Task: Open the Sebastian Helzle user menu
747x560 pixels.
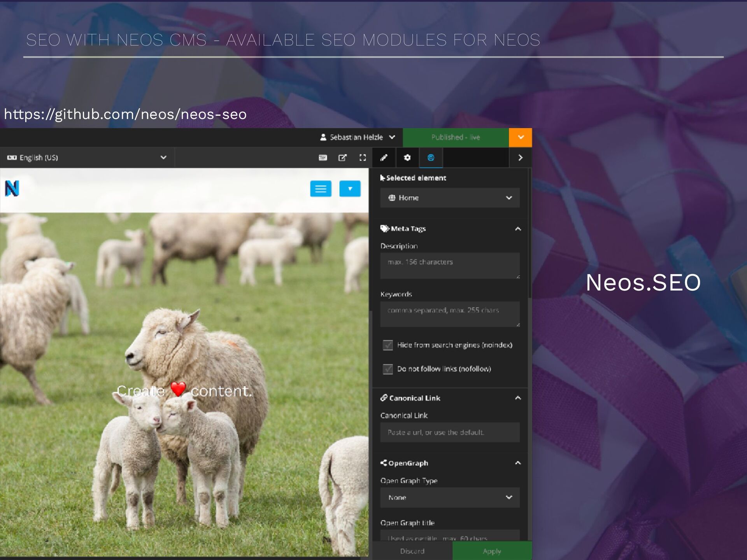Action: [357, 137]
